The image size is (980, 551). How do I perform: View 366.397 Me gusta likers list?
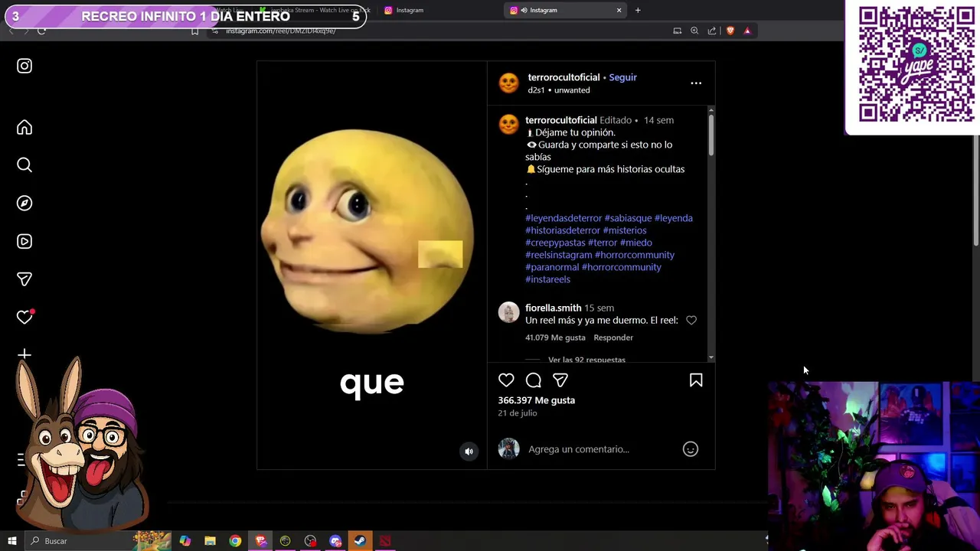point(536,400)
